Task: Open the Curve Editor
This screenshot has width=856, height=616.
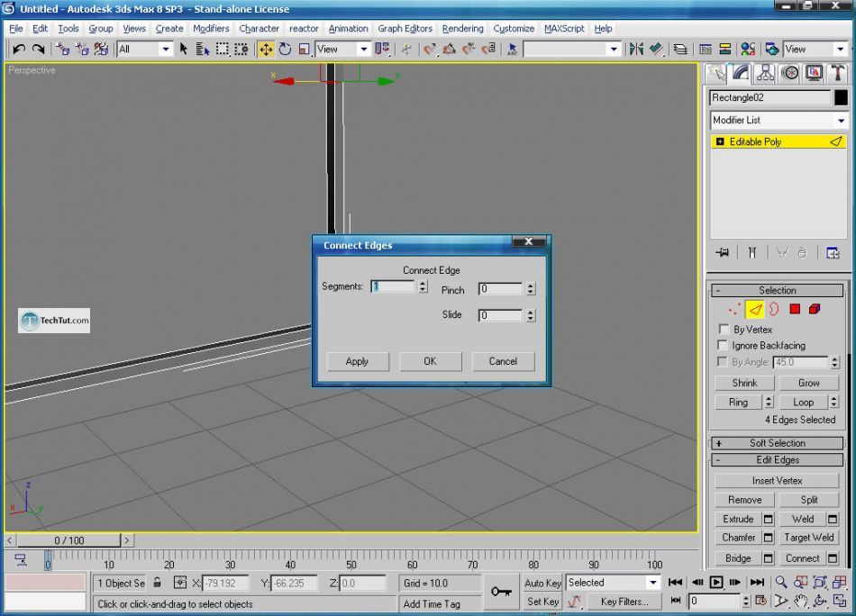Action: click(706, 50)
